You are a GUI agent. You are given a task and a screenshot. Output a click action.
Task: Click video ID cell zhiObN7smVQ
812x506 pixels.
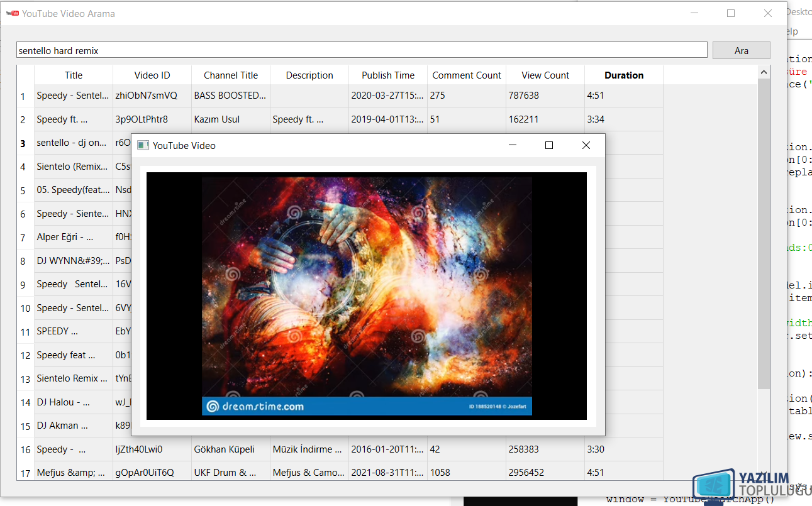(x=152, y=96)
